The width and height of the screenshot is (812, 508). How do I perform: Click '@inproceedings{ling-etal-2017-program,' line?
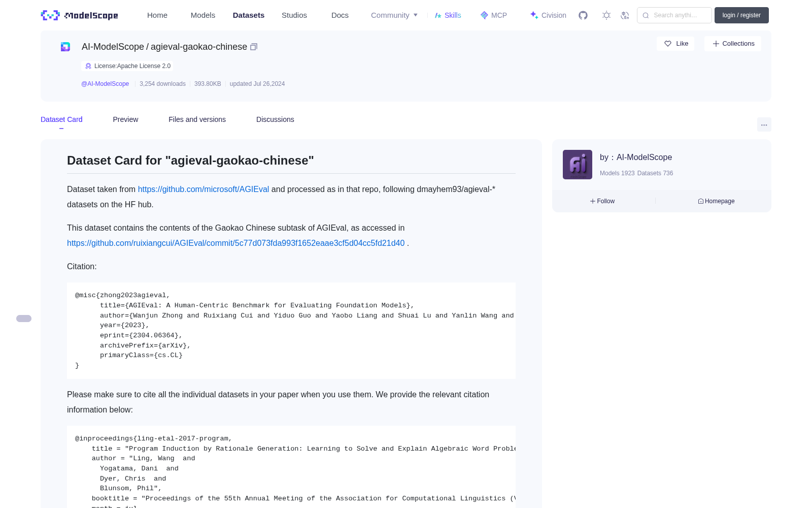tap(154, 438)
